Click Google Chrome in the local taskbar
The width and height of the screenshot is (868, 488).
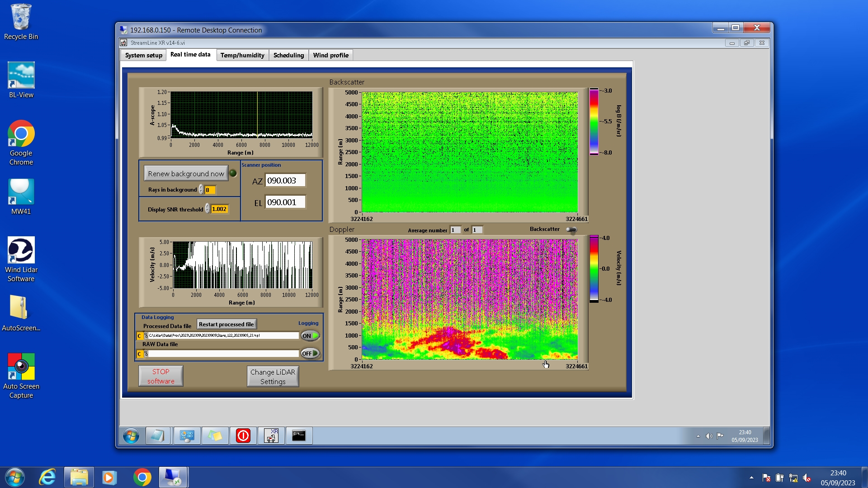[x=142, y=477]
